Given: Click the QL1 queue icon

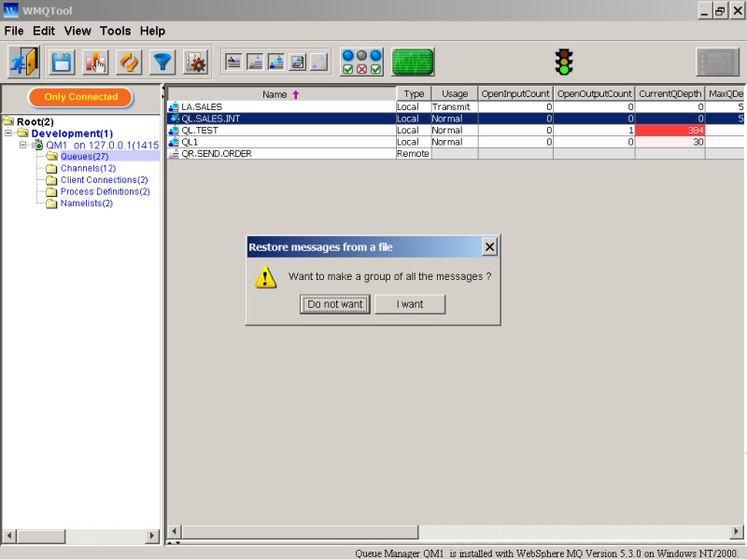Looking at the screenshot, I should coord(174,142).
